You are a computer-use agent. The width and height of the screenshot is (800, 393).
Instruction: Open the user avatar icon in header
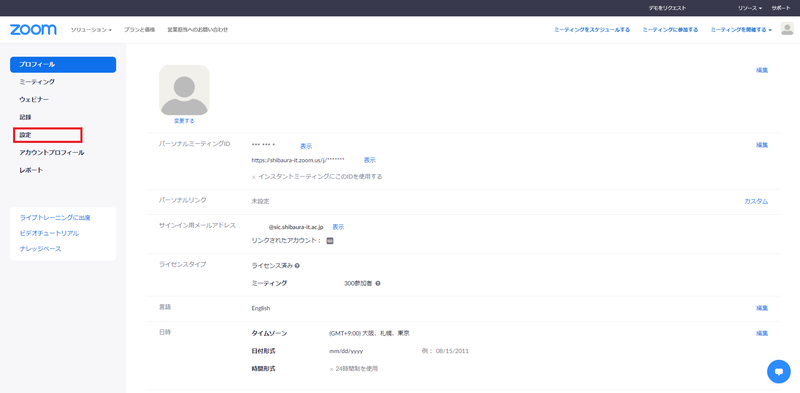[x=787, y=29]
